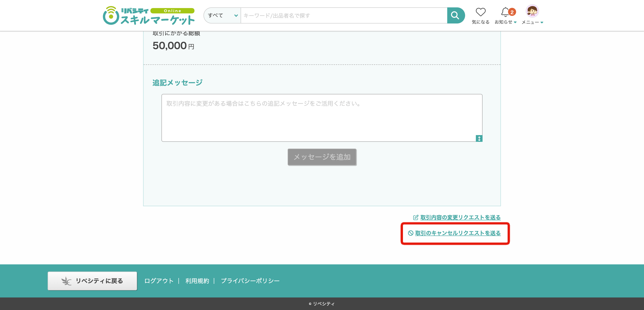Click the ログアウト footer link
Viewport: 644px width, 310px height.
point(159,281)
